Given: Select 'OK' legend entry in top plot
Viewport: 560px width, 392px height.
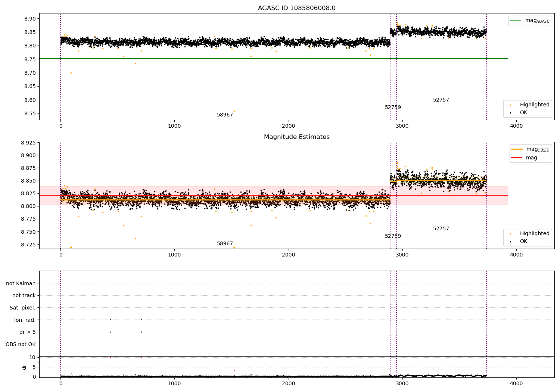Looking at the screenshot, I should tap(523, 112).
